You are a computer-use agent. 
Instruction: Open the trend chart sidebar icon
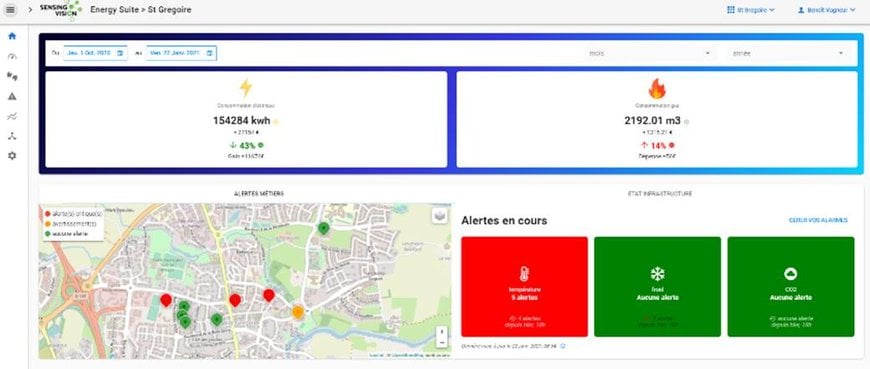tap(12, 116)
